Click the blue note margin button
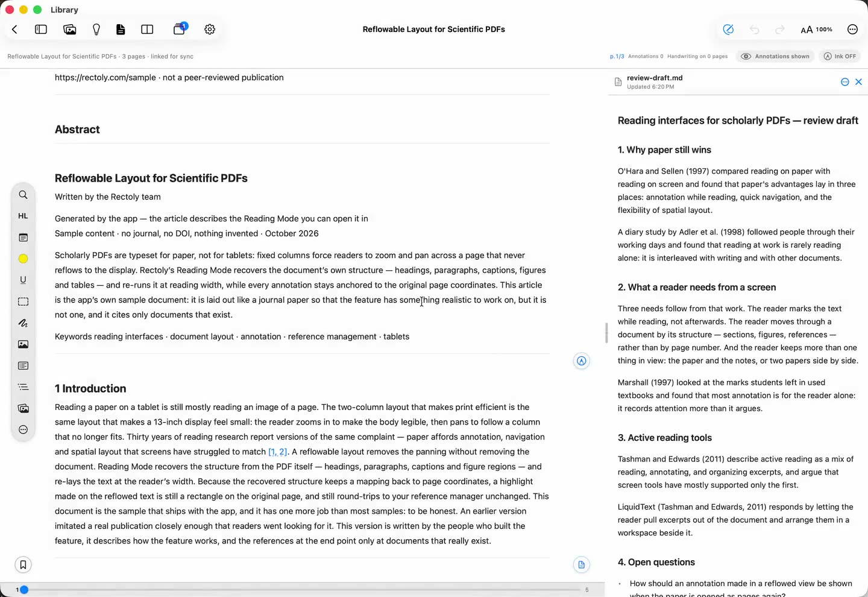868x597 pixels. tap(581, 565)
